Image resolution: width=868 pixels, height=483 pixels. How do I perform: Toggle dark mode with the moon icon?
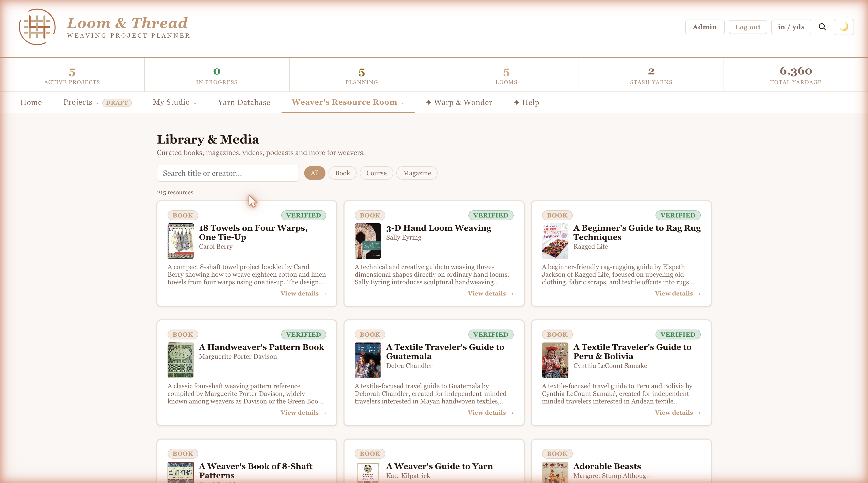pos(844,27)
